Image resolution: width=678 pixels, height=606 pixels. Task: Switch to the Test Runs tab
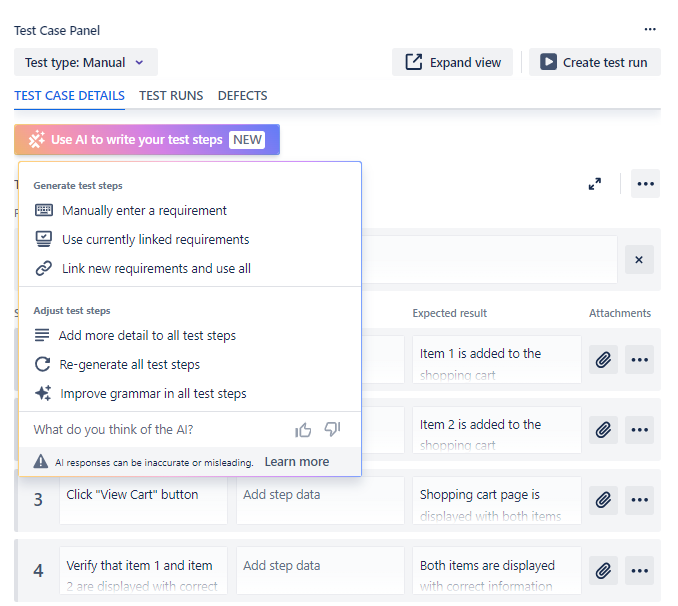click(171, 96)
